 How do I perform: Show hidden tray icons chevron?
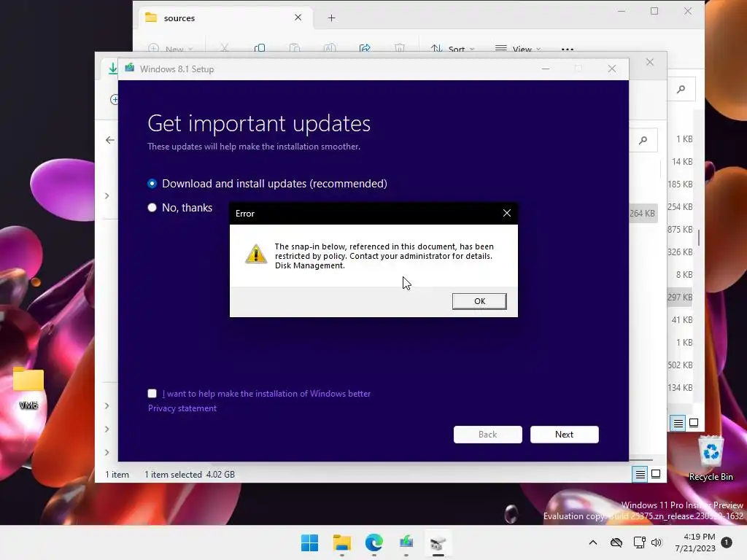[x=592, y=542]
